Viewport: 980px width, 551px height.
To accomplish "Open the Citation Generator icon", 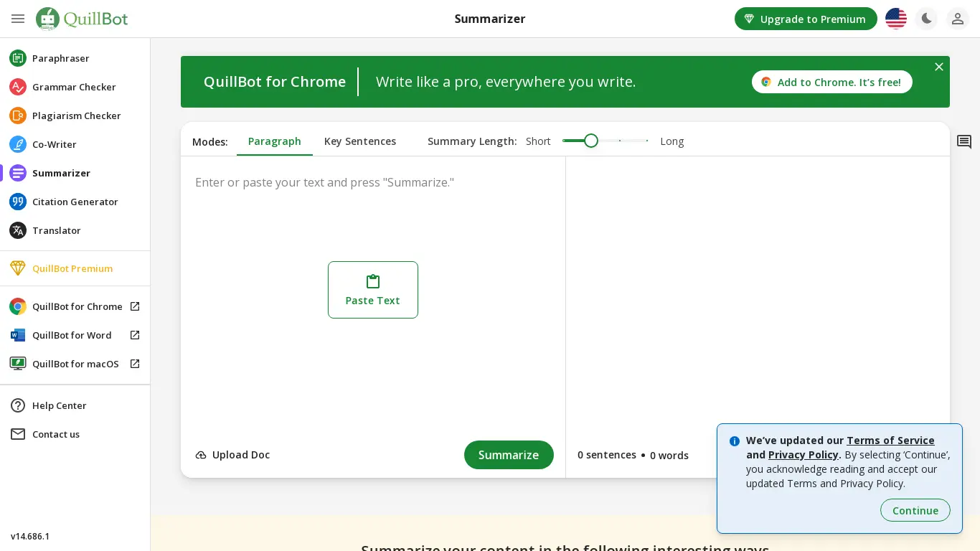I will point(18,202).
